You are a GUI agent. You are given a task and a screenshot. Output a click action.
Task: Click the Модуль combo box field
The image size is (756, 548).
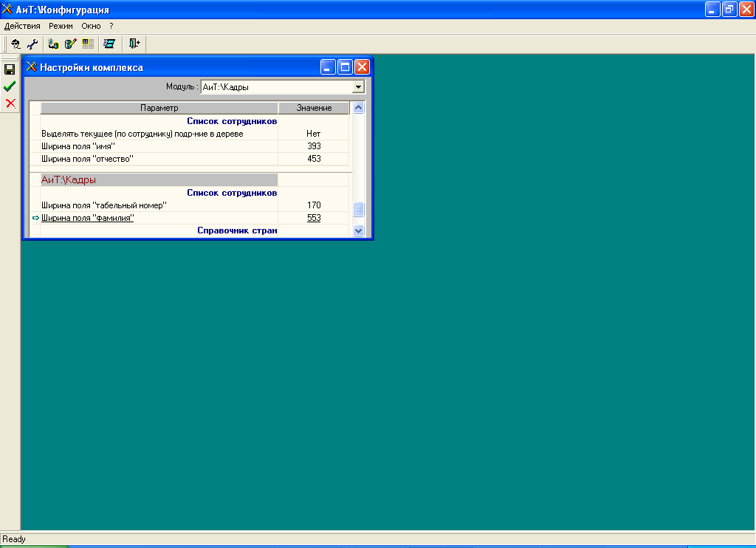[x=283, y=87]
